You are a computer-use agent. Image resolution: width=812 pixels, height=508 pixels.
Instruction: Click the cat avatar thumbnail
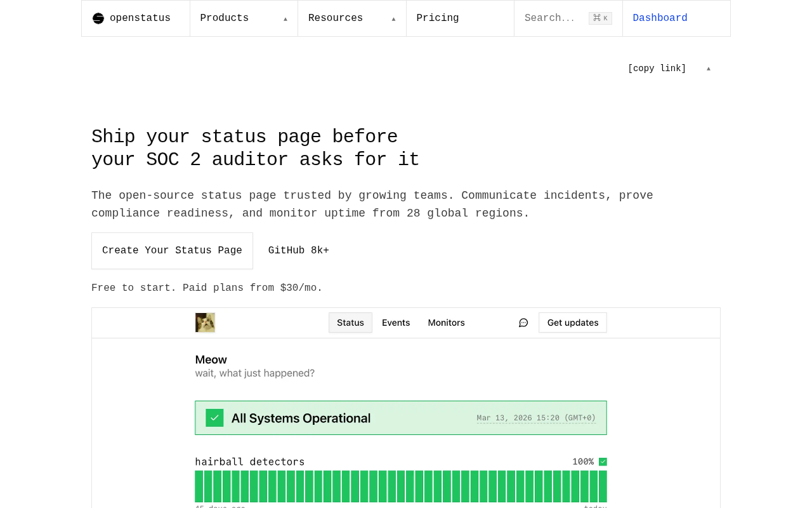point(205,323)
